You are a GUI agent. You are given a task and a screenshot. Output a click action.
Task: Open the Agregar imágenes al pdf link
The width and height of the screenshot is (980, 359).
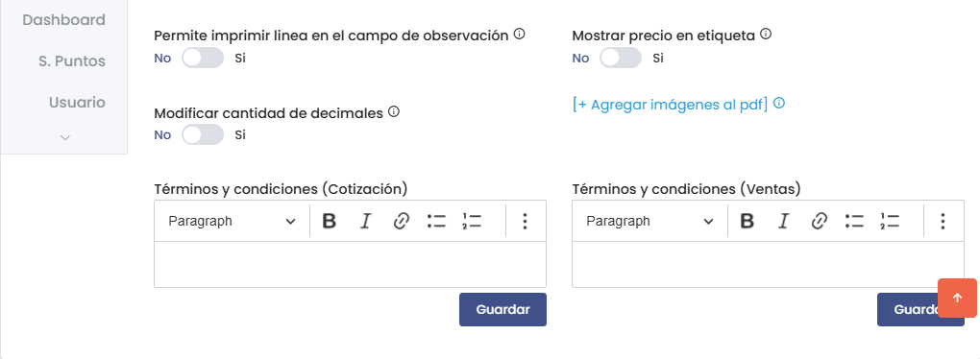[670, 105]
